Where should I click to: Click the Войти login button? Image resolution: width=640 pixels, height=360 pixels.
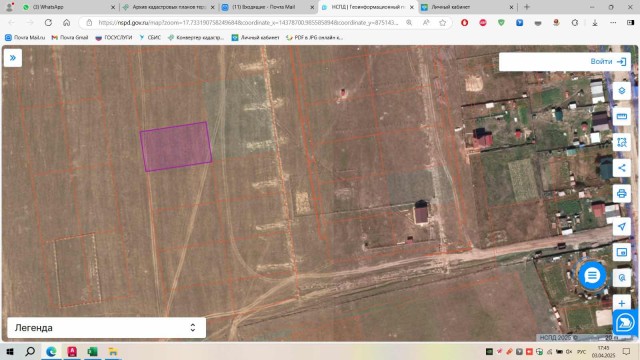[x=608, y=62]
